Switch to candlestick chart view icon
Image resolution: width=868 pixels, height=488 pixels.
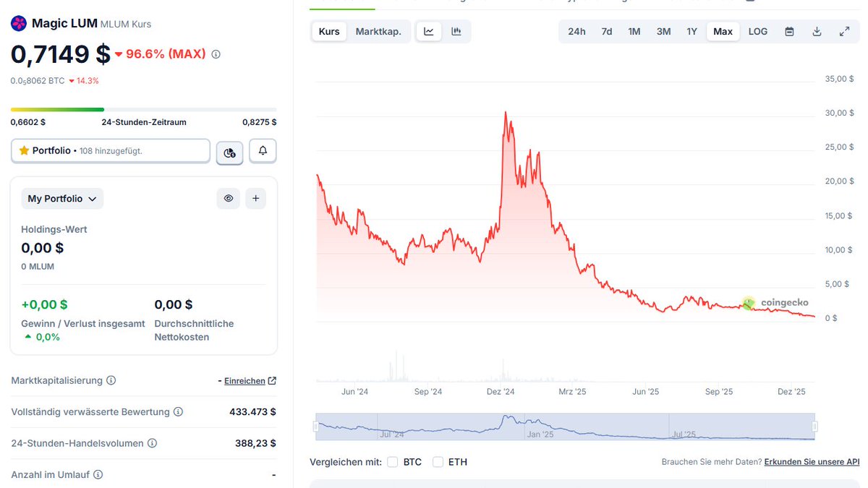pyautogui.click(x=456, y=32)
